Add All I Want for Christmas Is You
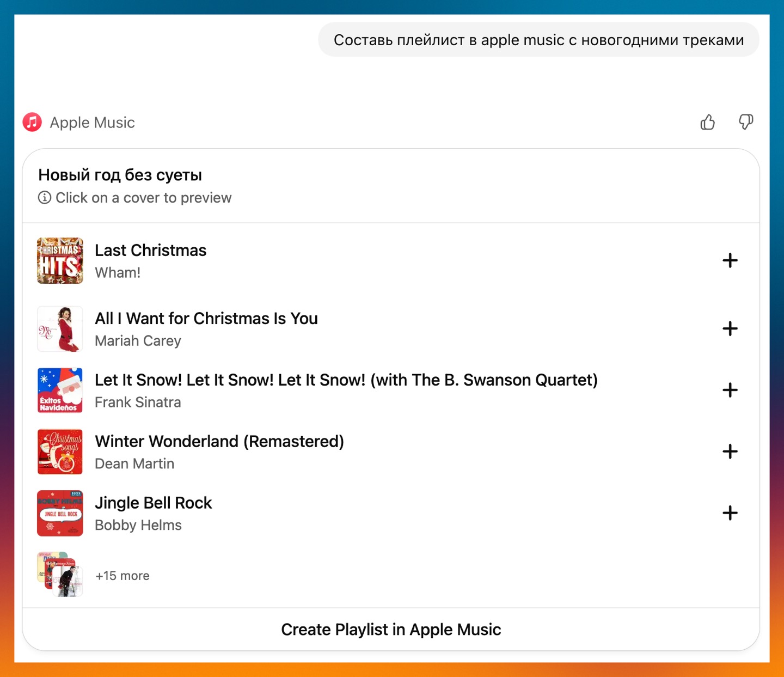 click(x=730, y=328)
